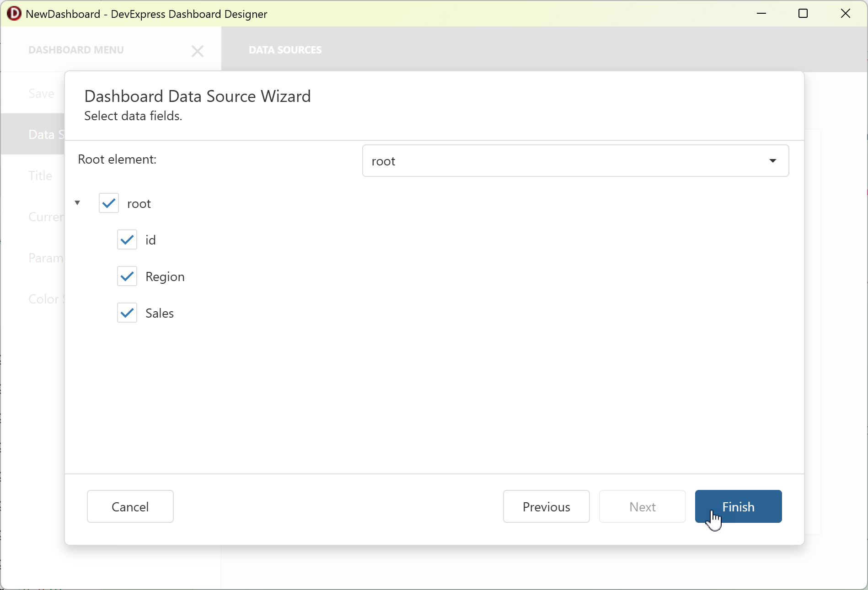This screenshot has width=868, height=590.
Task: Click the root element combo box field
Action: (575, 161)
